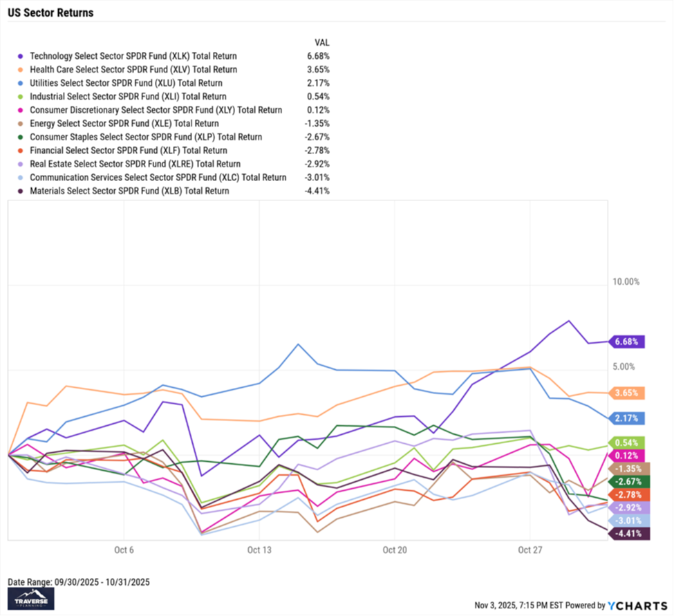Select the Real Estate (XLRE) legend label
The image size is (674, 616).
(x=135, y=164)
